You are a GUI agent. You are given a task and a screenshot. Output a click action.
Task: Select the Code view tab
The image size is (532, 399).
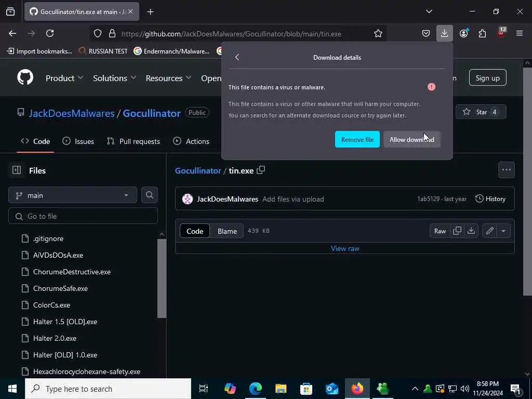[x=195, y=231]
